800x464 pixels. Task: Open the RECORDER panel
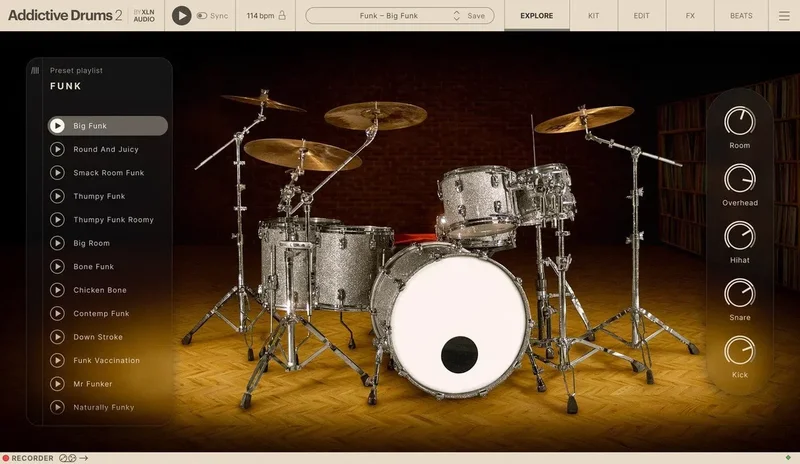pos(32,458)
